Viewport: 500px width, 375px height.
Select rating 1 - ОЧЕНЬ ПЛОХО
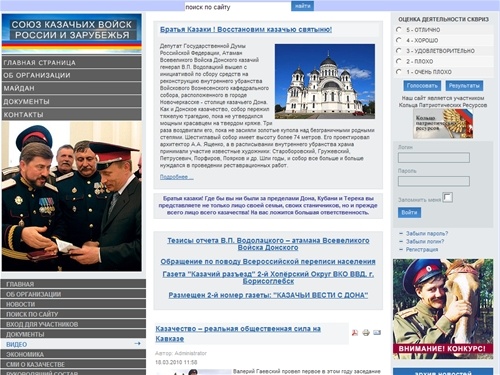pyautogui.click(x=399, y=71)
